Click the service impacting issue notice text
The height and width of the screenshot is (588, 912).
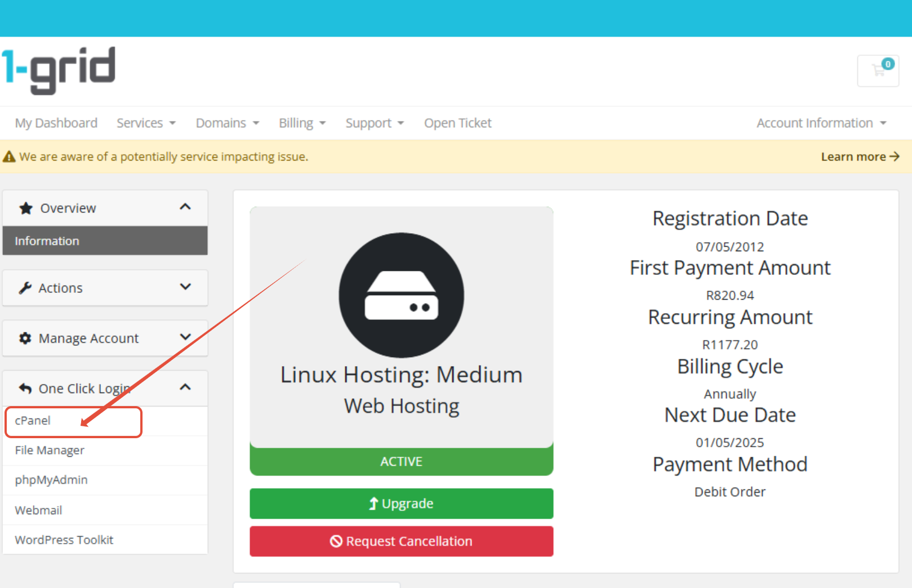(164, 157)
